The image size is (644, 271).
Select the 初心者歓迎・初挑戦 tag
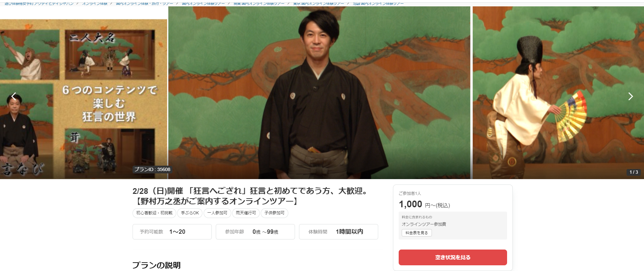154,213
